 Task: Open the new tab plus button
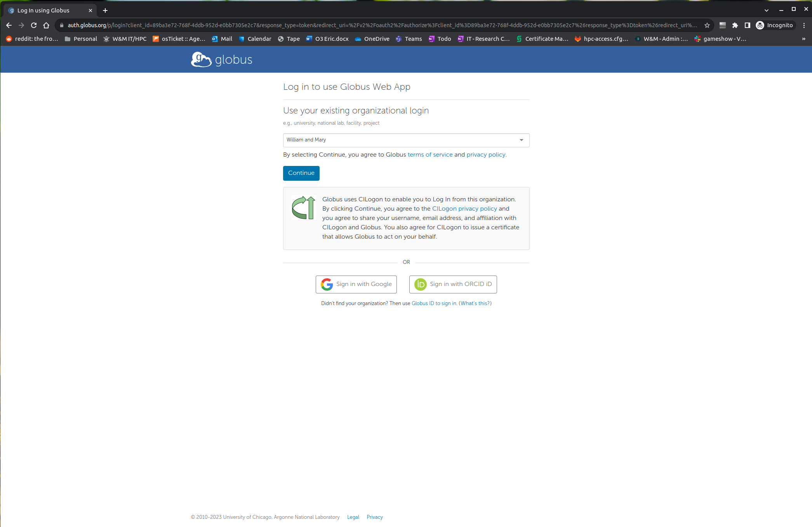[x=105, y=10]
